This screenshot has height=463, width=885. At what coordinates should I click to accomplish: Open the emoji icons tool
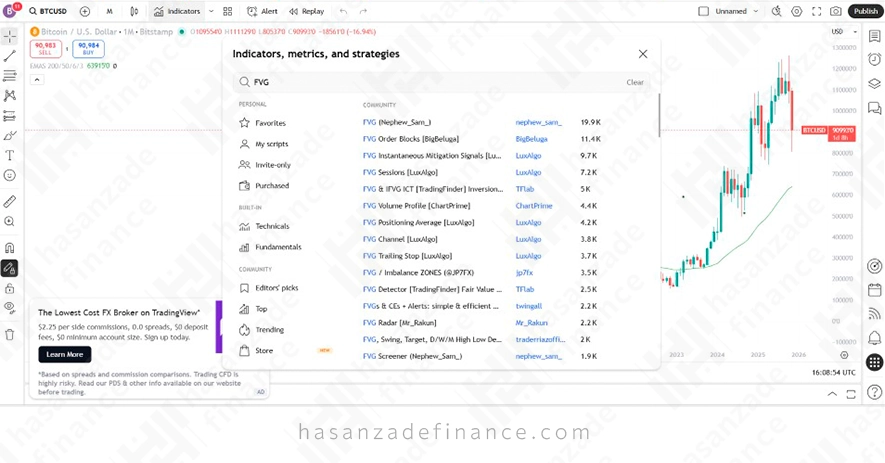point(10,176)
